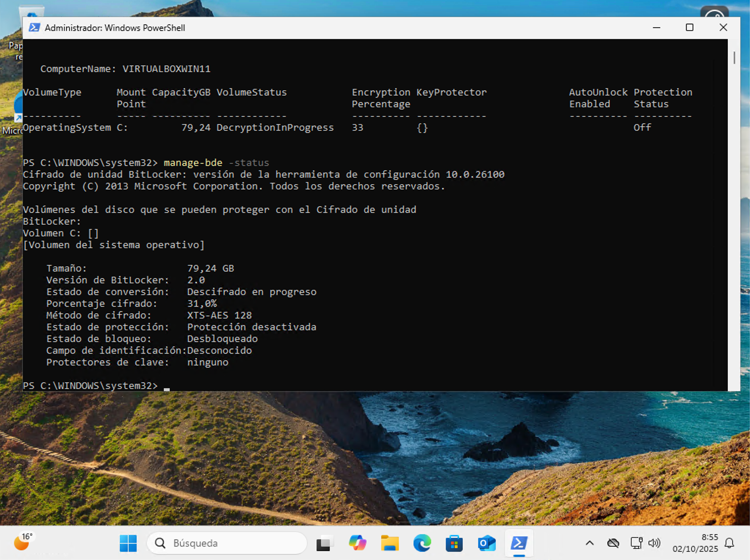Close the PowerShell window

click(723, 28)
